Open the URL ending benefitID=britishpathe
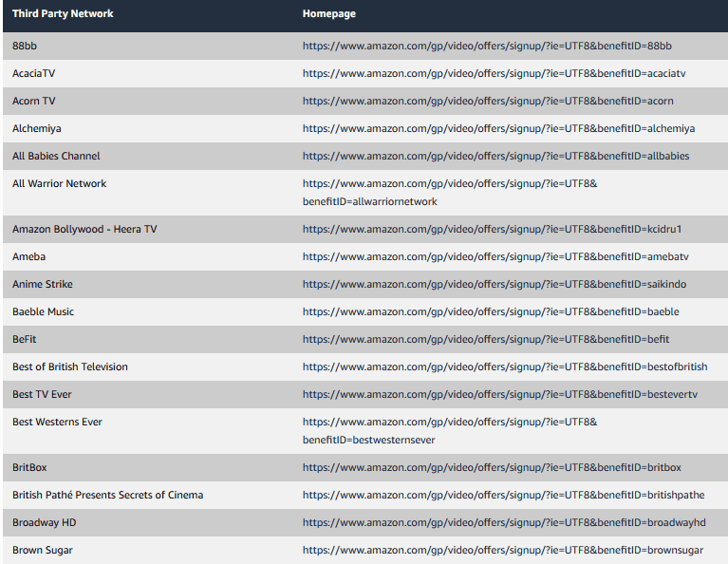 click(504, 495)
